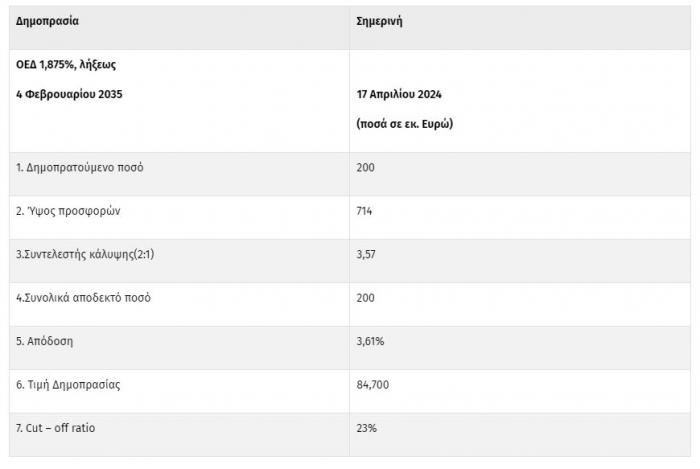Select the ΟΕΔ 1,875%, λήξεως text
The width and height of the screenshot is (700, 469).
(66, 65)
